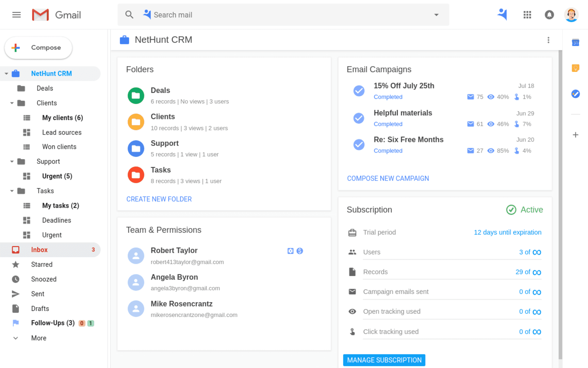Screen dimensions: 588x368
Task: Click Records count 29 of infinity
Action: point(528,272)
